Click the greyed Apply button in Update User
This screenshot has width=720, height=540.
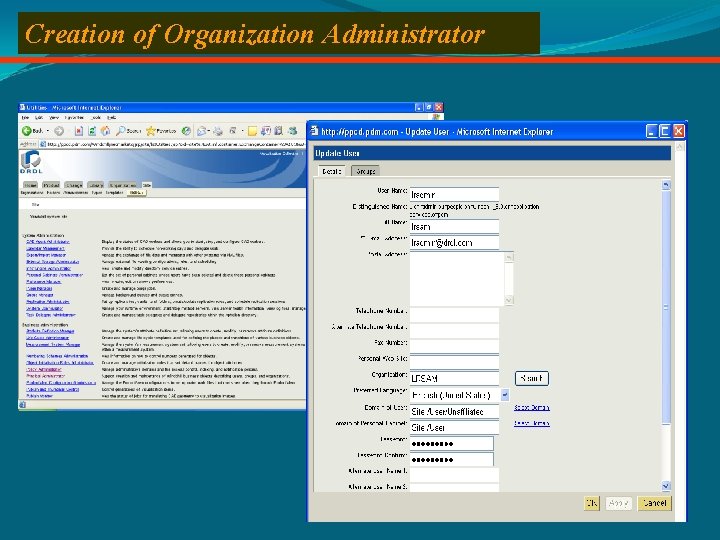tap(619, 503)
